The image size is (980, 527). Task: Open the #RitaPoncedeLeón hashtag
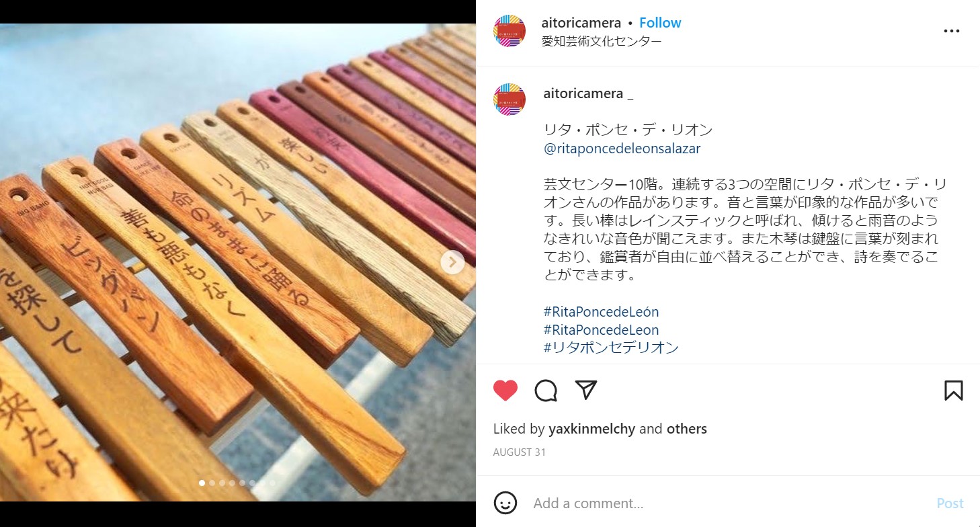coord(601,312)
